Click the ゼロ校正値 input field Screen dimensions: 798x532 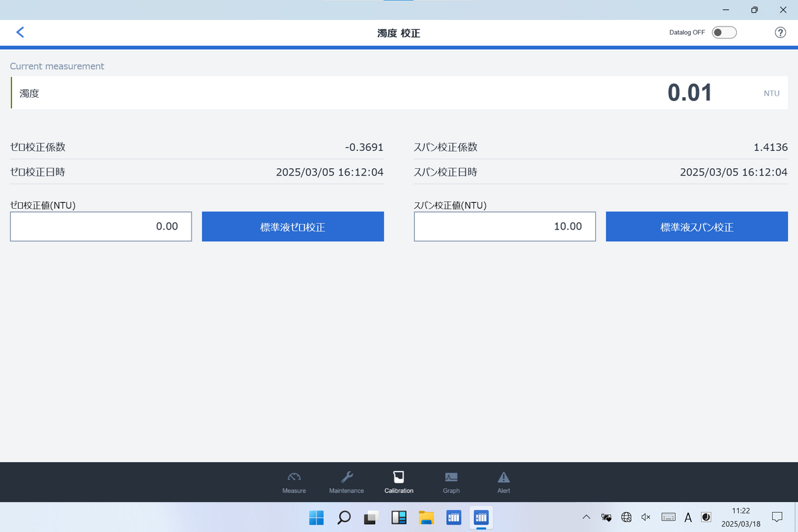(x=101, y=227)
